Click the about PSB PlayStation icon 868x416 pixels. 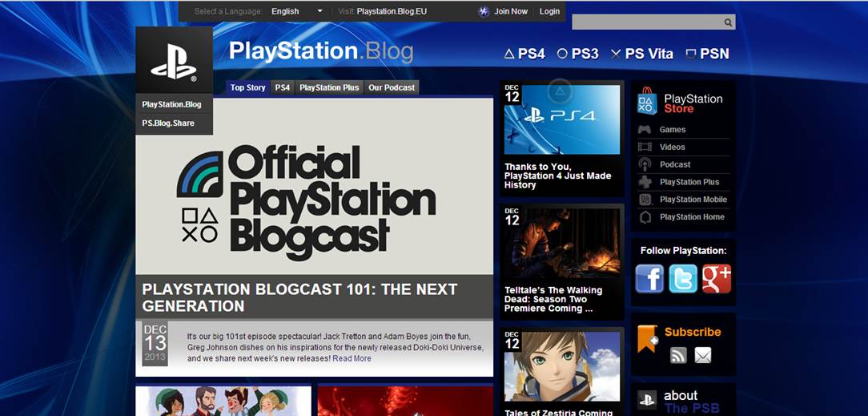tap(646, 399)
